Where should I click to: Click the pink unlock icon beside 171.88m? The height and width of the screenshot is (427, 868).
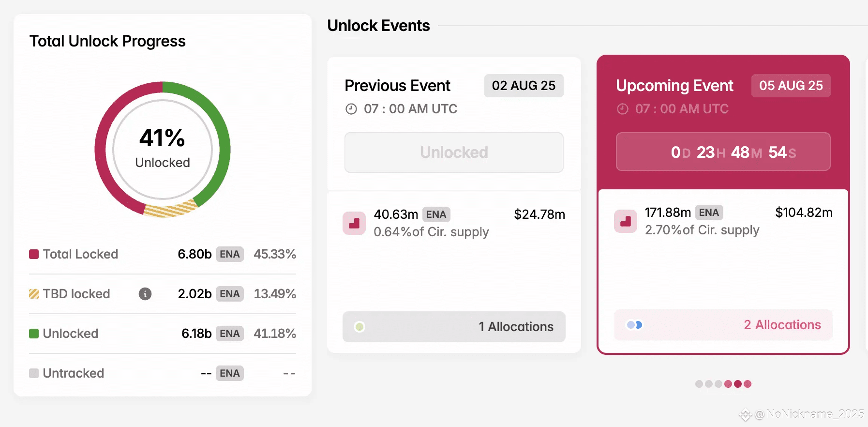tap(625, 221)
